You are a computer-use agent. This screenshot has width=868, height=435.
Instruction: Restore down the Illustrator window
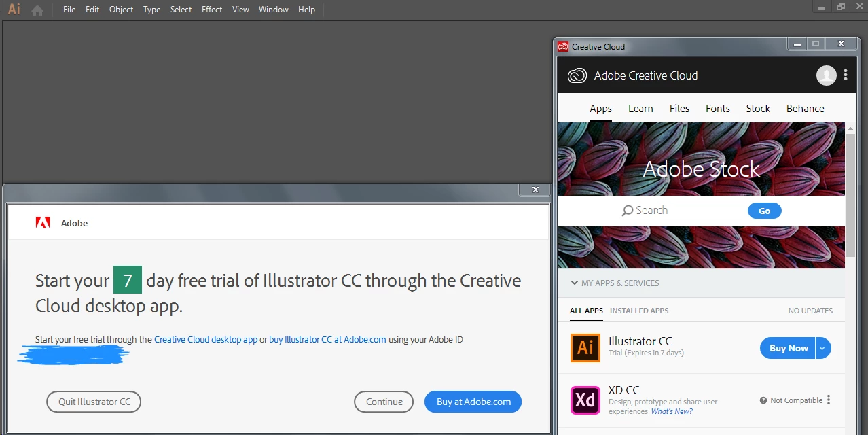(841, 7)
